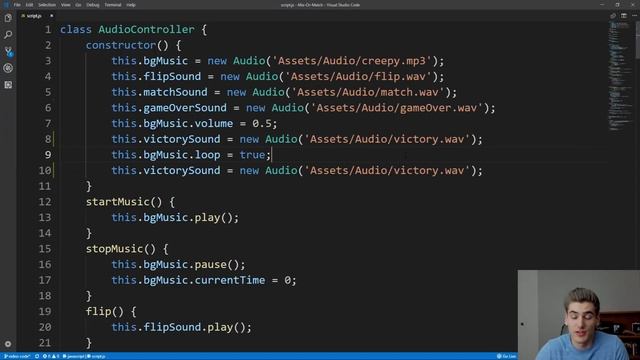
Task: Open the Selection menu
Action: pos(47,5)
